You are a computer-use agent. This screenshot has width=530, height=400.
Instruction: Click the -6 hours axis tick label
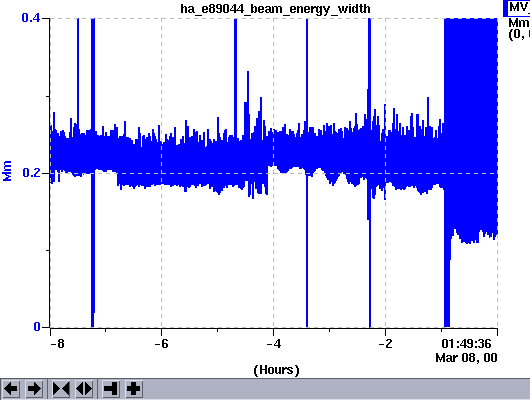pyautogui.click(x=162, y=344)
